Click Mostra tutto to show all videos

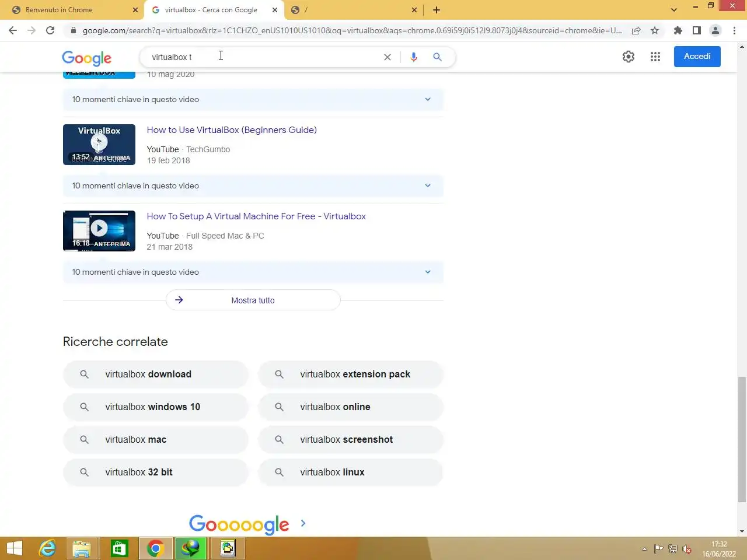click(x=253, y=300)
